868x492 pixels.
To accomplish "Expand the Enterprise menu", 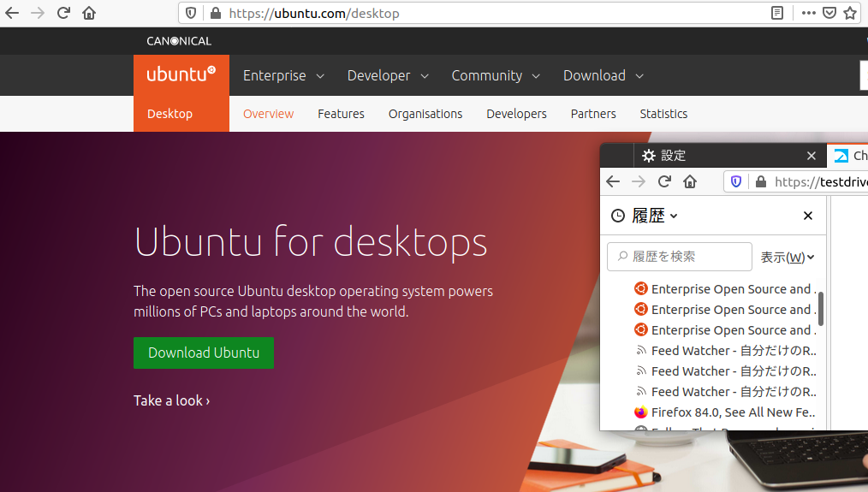I will point(283,76).
